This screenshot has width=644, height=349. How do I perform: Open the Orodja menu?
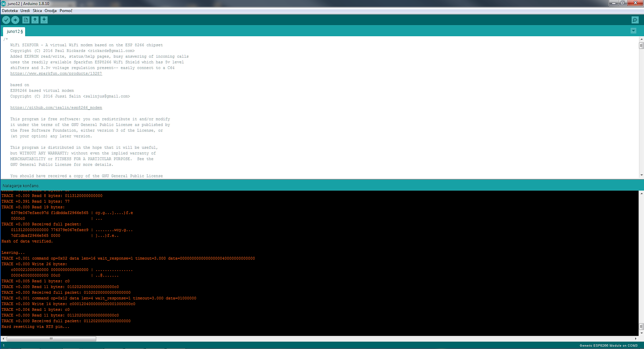tap(51, 11)
